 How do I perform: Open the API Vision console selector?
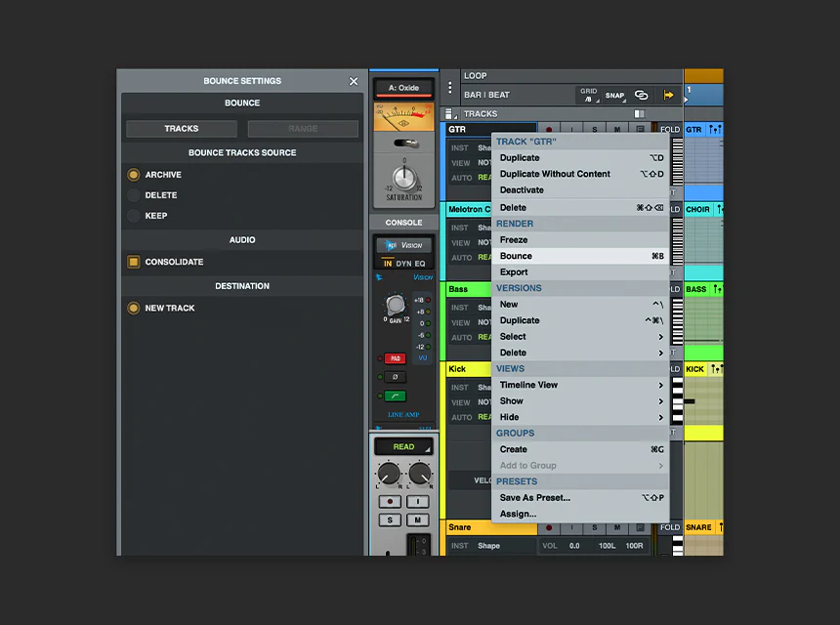tap(404, 245)
